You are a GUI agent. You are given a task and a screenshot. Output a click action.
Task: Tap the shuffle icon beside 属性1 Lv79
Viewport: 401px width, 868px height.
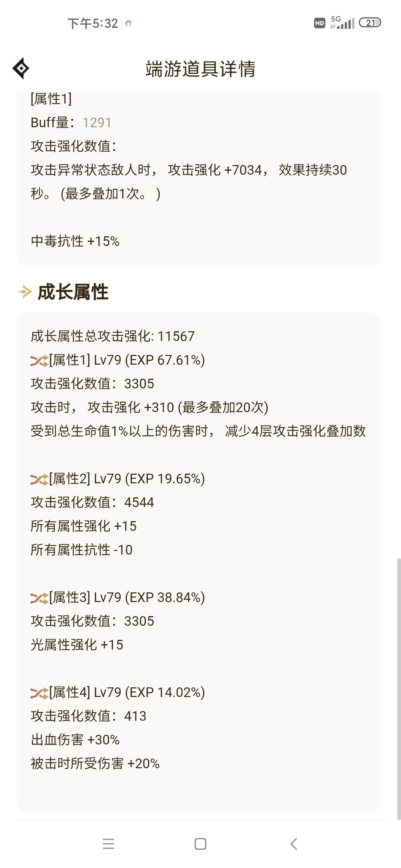39,361
